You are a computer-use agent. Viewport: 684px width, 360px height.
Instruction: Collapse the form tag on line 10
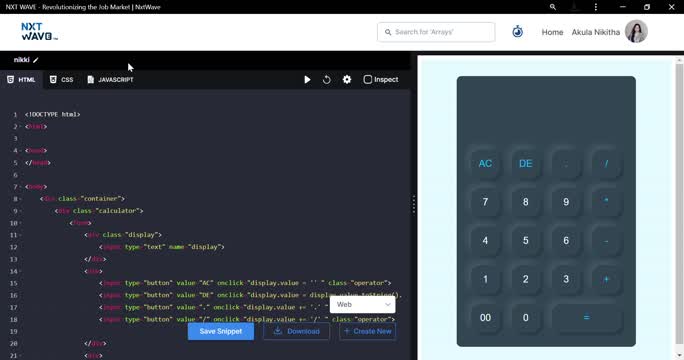pyautogui.click(x=20, y=223)
